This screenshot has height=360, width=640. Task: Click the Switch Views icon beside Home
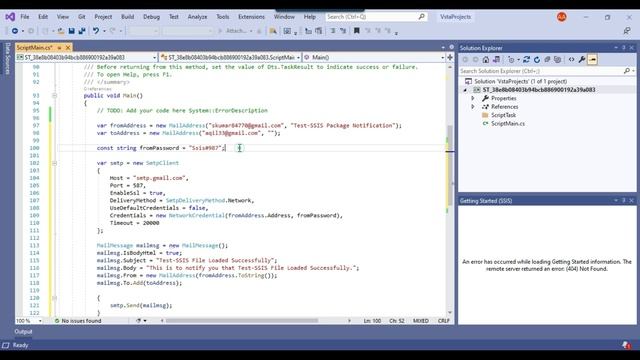[496, 60]
